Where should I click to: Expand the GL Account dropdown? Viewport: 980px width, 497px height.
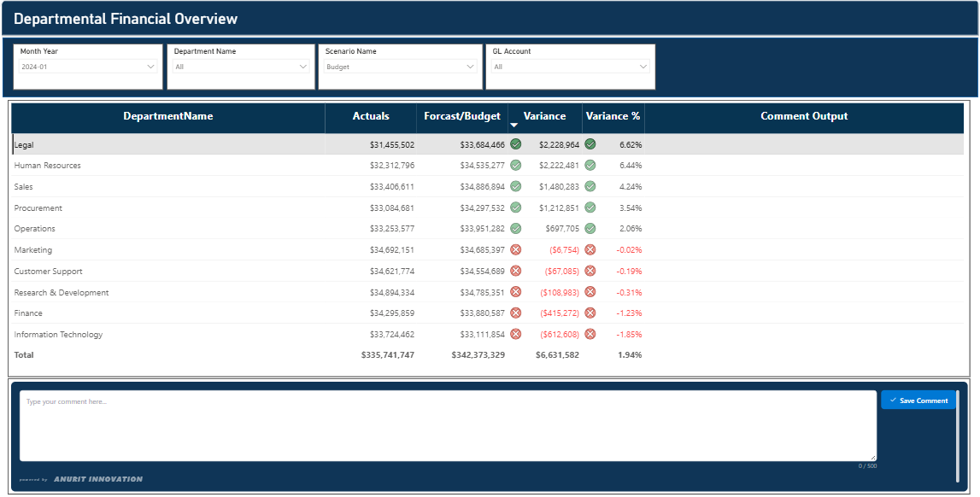[571, 67]
